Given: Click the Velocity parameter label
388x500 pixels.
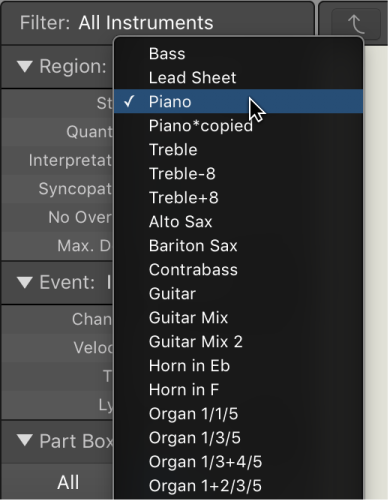Looking at the screenshot, I should [x=93, y=348].
